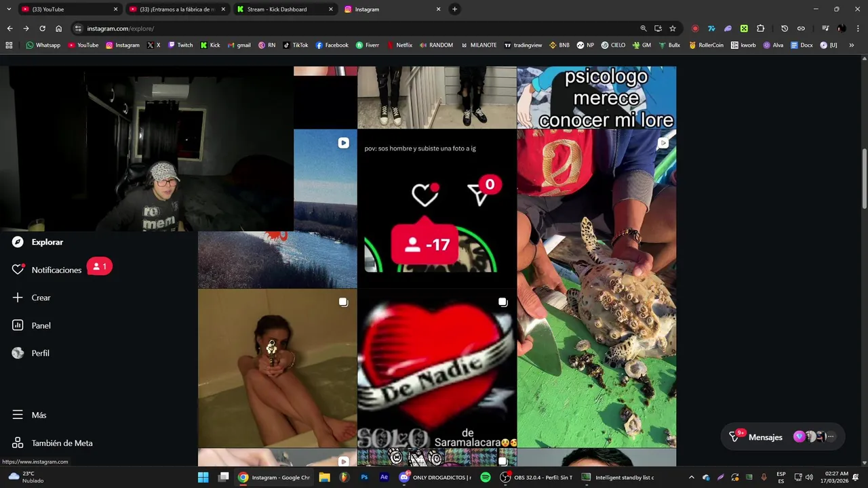Open the bathtub photo post
This screenshot has width=868, height=488.
(x=277, y=369)
